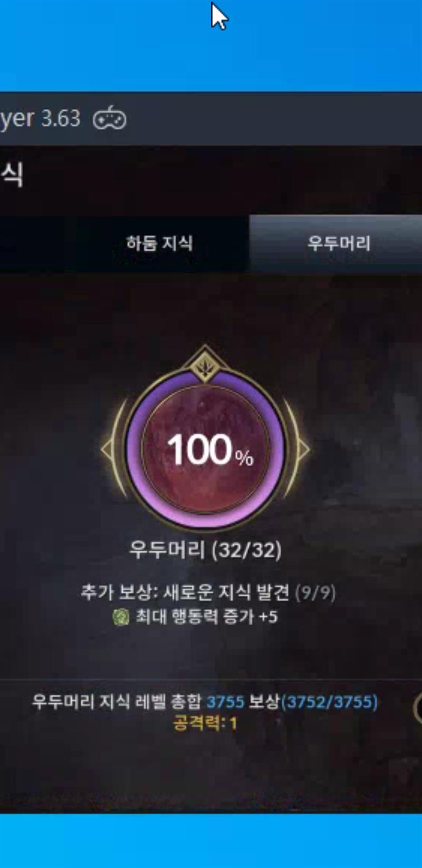
Task: Click the yellow 공격력: 1 text
Action: (x=205, y=723)
